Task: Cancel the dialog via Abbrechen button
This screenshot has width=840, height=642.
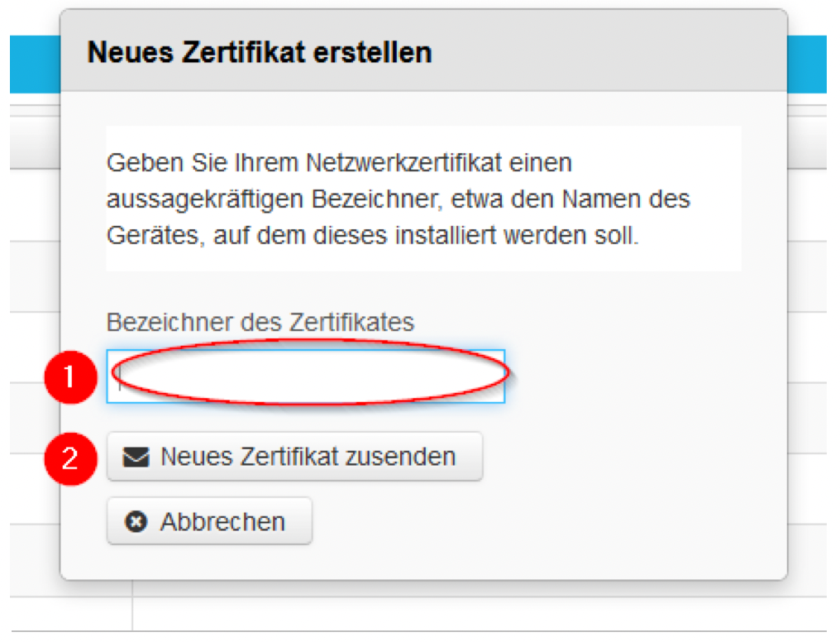Action: pos(209,520)
